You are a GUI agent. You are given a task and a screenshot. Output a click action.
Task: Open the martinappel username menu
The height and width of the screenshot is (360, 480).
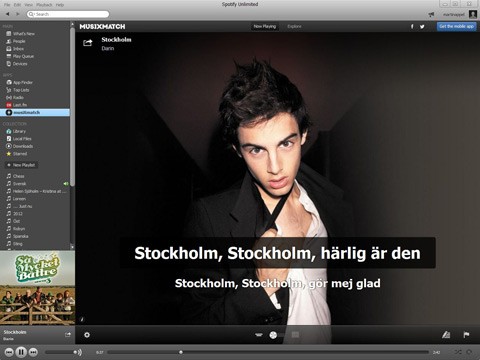point(454,14)
